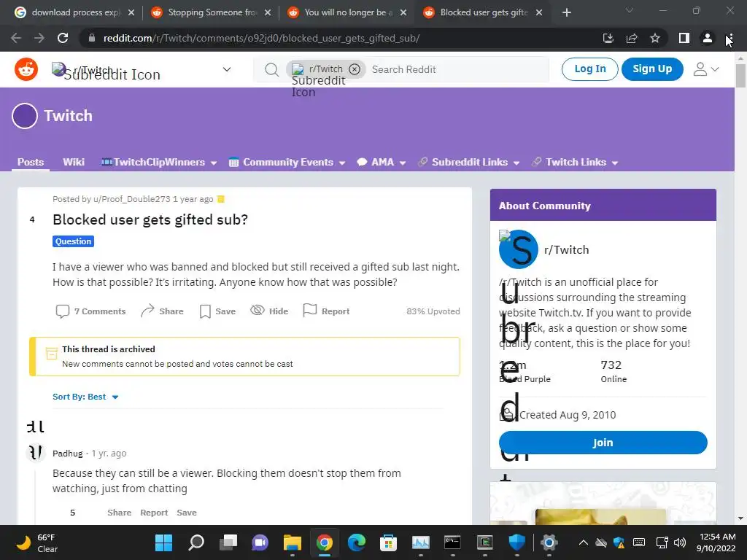
Task: Click the Padhug commenter username
Action: (x=67, y=454)
